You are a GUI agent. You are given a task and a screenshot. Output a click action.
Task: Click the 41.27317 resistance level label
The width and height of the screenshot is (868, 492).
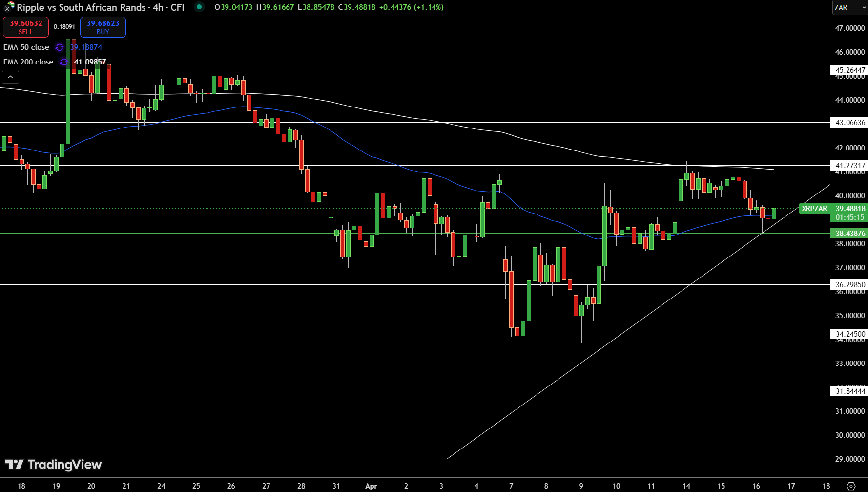point(849,166)
